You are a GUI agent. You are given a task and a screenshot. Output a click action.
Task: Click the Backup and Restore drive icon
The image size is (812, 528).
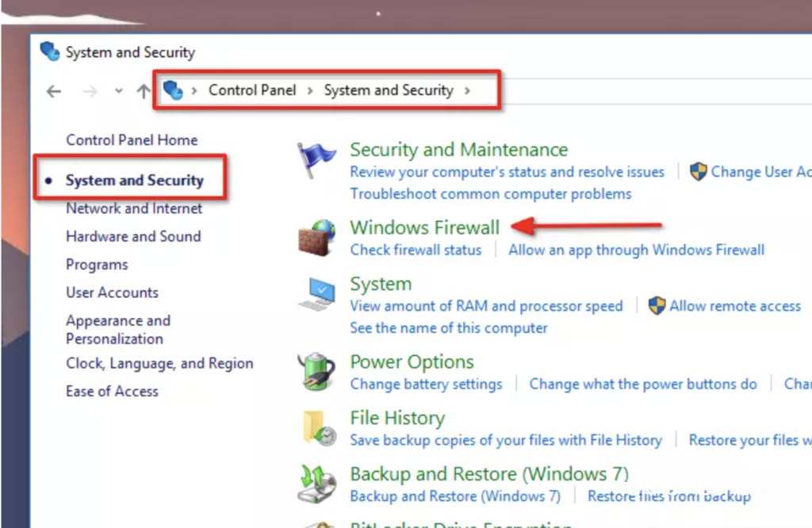point(317,484)
